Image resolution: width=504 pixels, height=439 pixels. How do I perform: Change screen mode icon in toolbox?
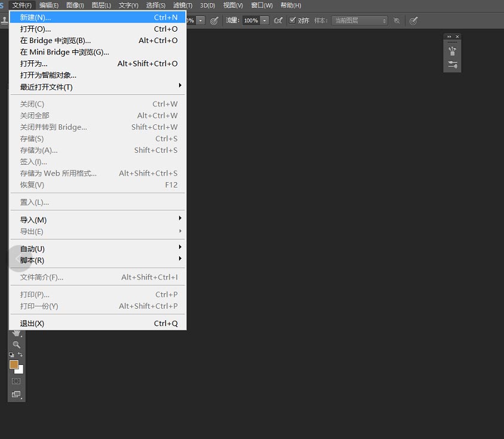click(x=16, y=394)
